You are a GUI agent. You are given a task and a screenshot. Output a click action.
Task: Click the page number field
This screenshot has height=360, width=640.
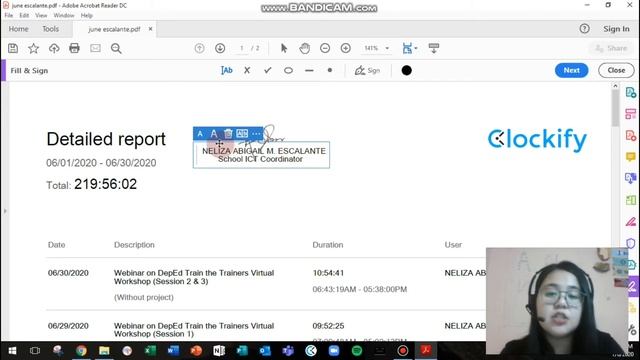click(242, 48)
